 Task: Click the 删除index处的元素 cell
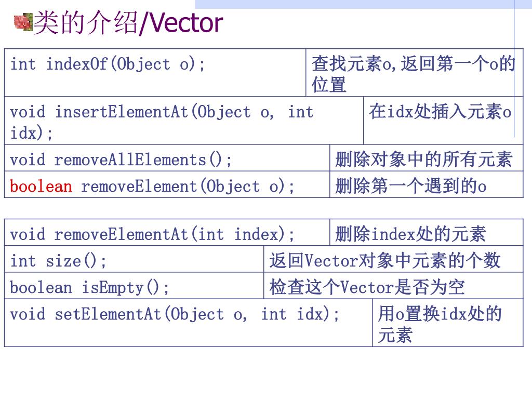click(426, 232)
